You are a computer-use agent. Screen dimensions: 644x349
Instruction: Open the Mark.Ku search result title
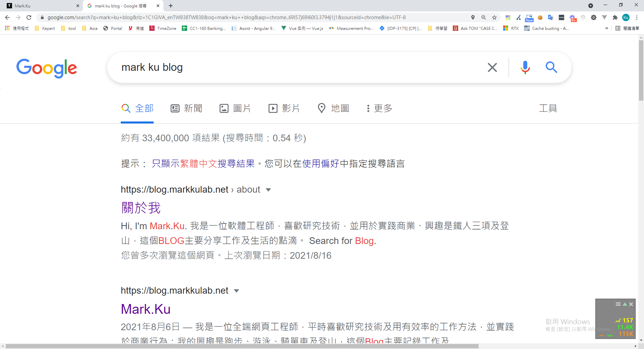coord(146,309)
